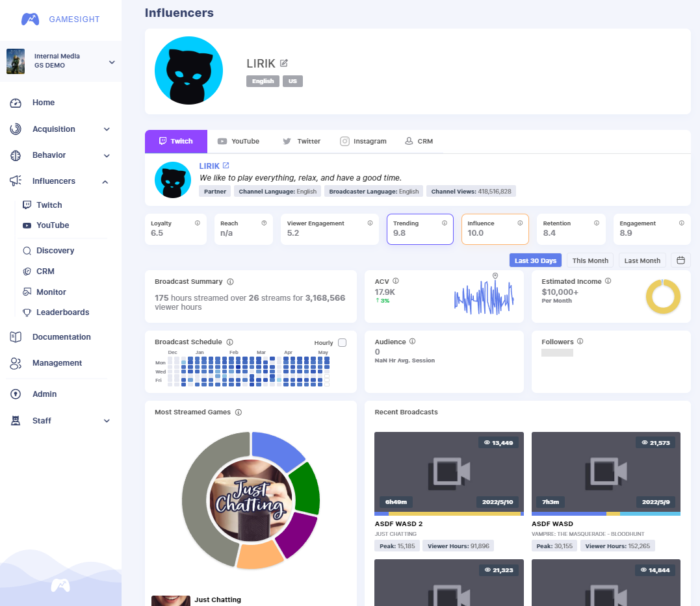Viewport: 700px width, 606px height.
Task: Click the Acquisition spiral icon
Action: 16,129
